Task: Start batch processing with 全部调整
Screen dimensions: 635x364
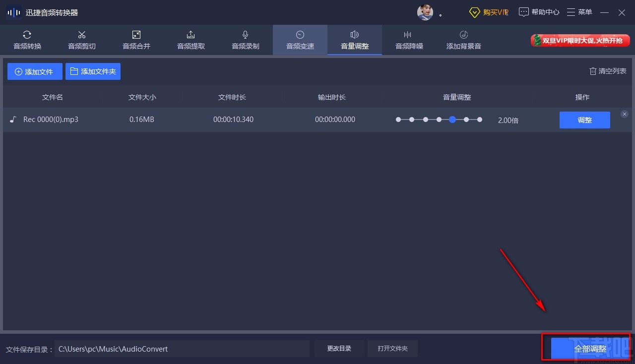Action: pos(589,349)
